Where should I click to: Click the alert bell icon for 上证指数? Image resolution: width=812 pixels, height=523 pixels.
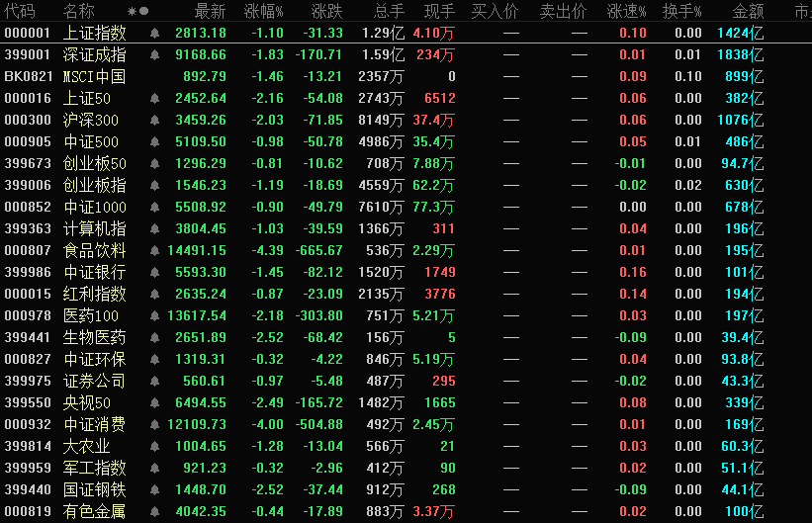[x=154, y=34]
